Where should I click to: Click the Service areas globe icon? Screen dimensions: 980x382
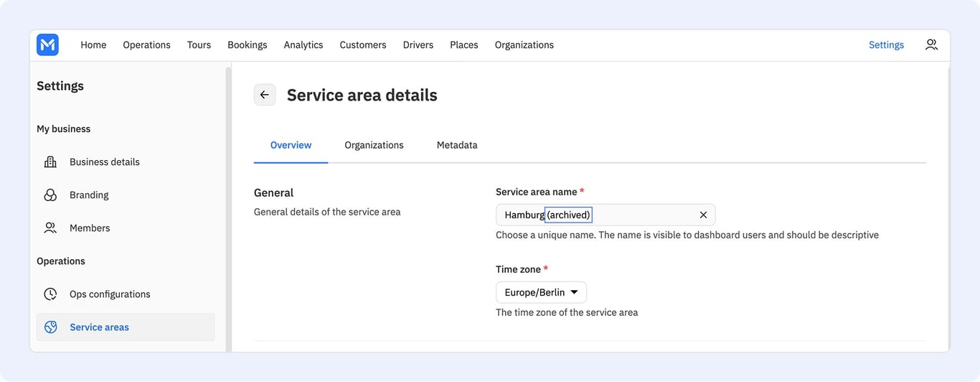(50, 327)
